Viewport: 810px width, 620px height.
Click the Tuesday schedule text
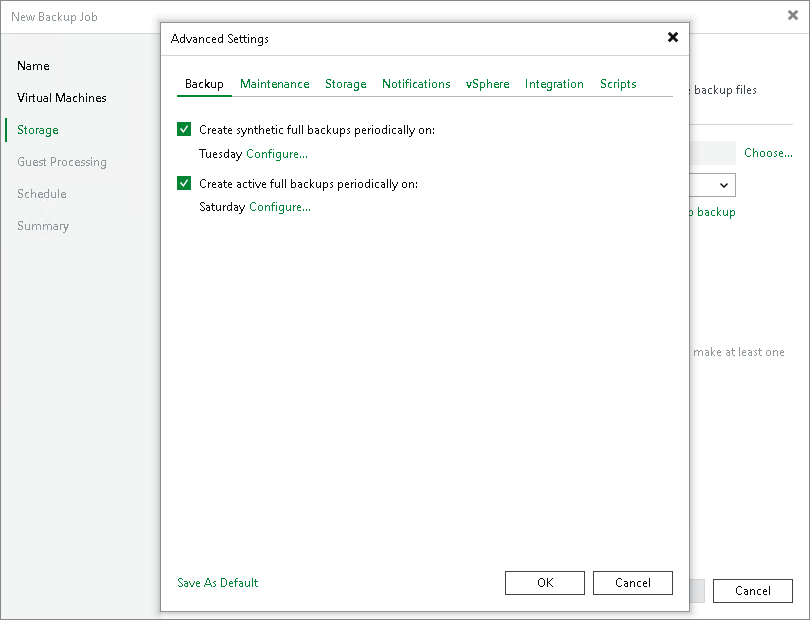[x=221, y=154]
